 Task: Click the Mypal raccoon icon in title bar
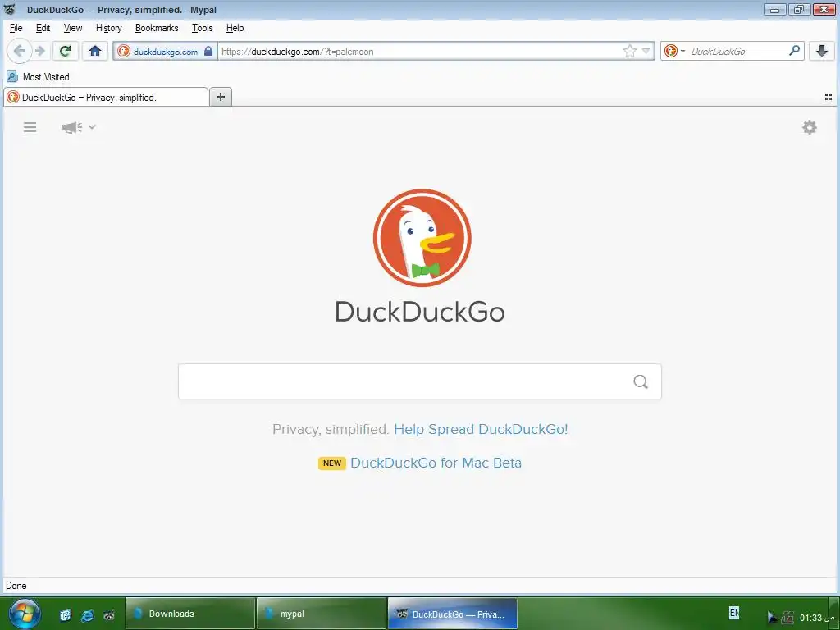tap(10, 9)
